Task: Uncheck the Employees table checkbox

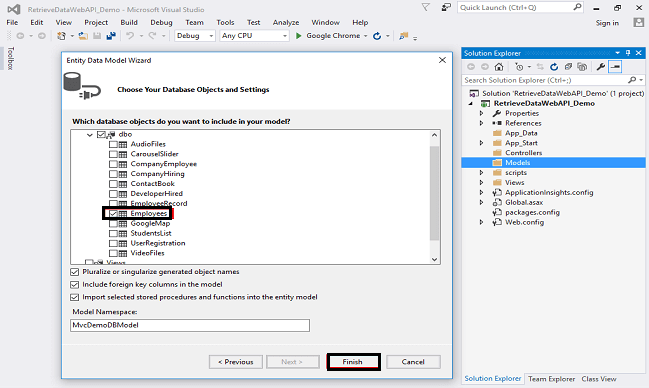Action: pos(113,214)
